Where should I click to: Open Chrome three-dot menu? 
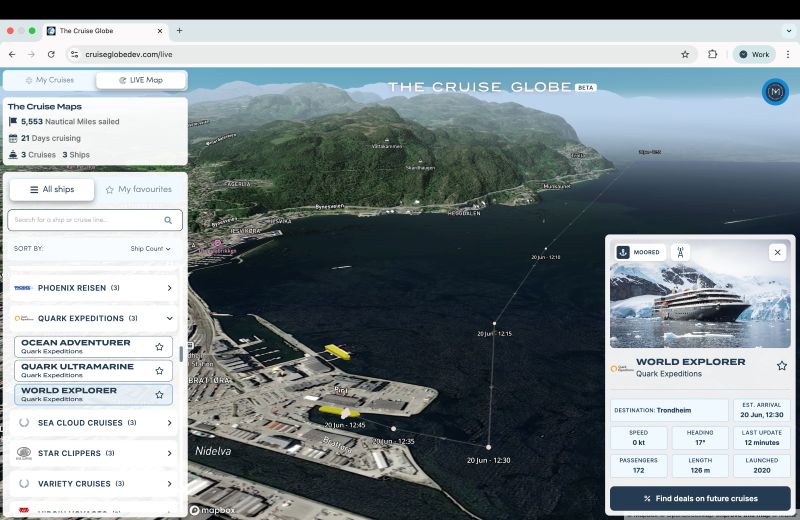click(788, 54)
